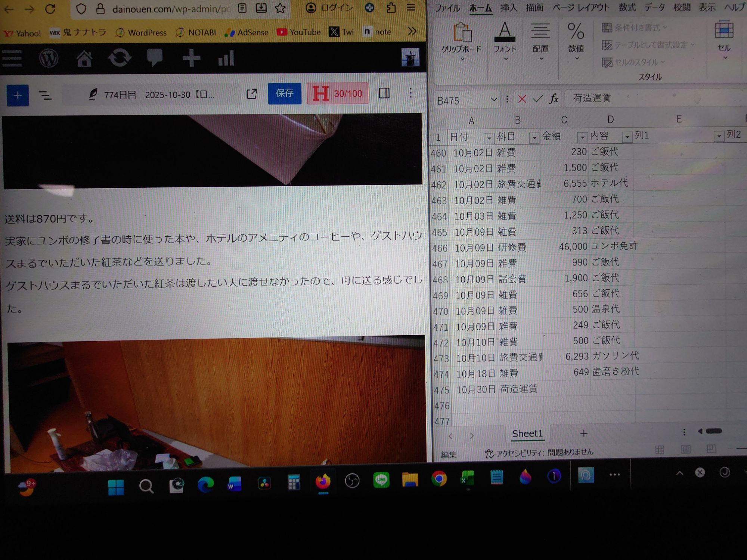This screenshot has width=747, height=560.
Task: Click the site stats bar chart icon
Action: (226, 58)
